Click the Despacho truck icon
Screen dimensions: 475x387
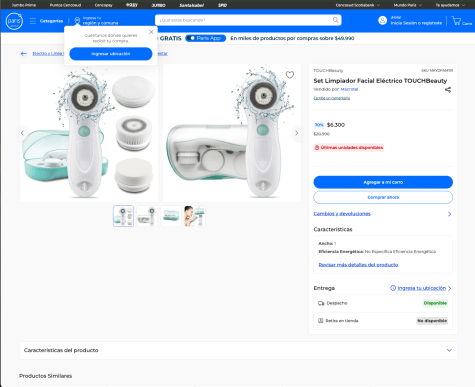coord(321,303)
